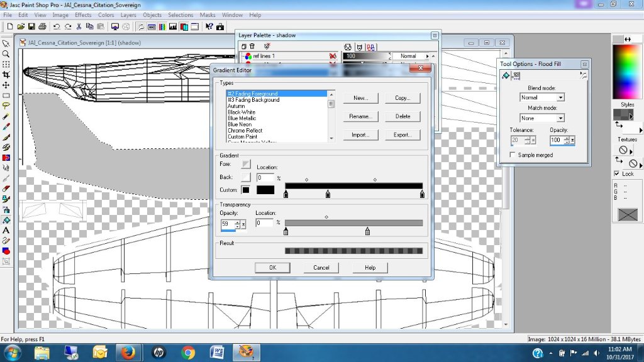This screenshot has width=644, height=362.
Task: Toggle visibility of ref lines 1 layer
Action: click(333, 56)
